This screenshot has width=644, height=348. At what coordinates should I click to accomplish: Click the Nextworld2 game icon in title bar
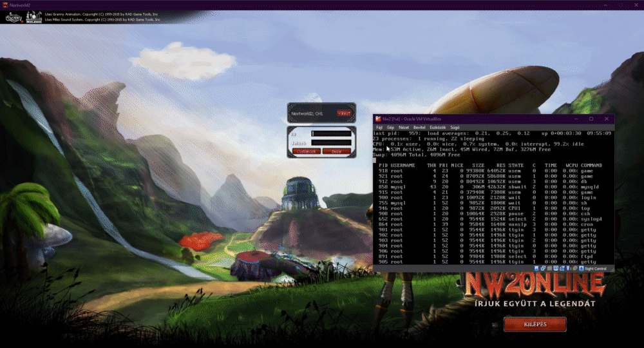point(5,5)
